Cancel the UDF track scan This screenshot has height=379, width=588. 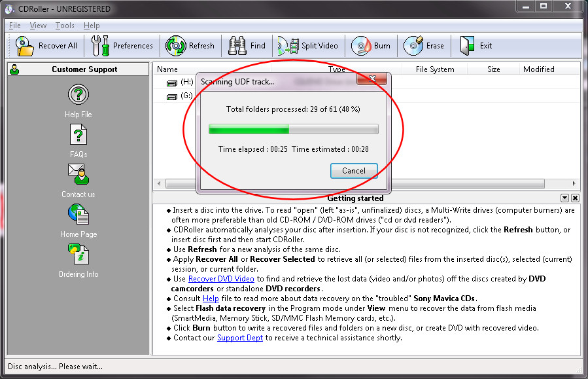click(354, 171)
